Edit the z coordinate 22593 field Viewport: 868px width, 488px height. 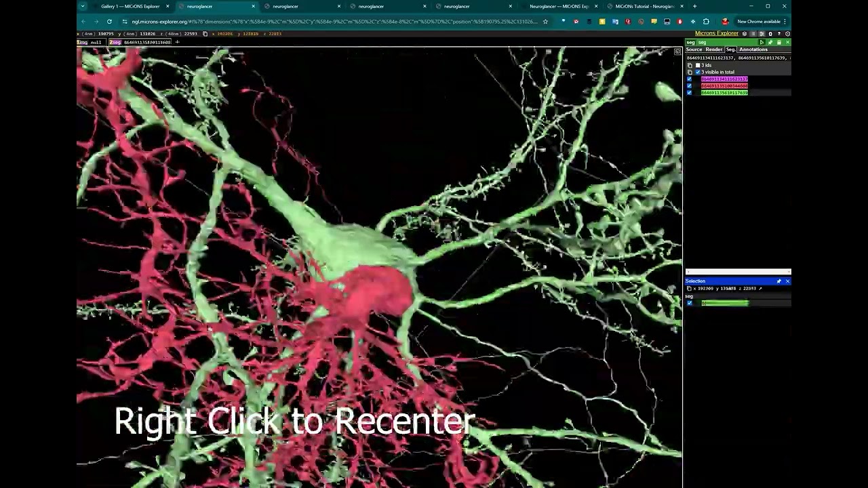tap(190, 34)
